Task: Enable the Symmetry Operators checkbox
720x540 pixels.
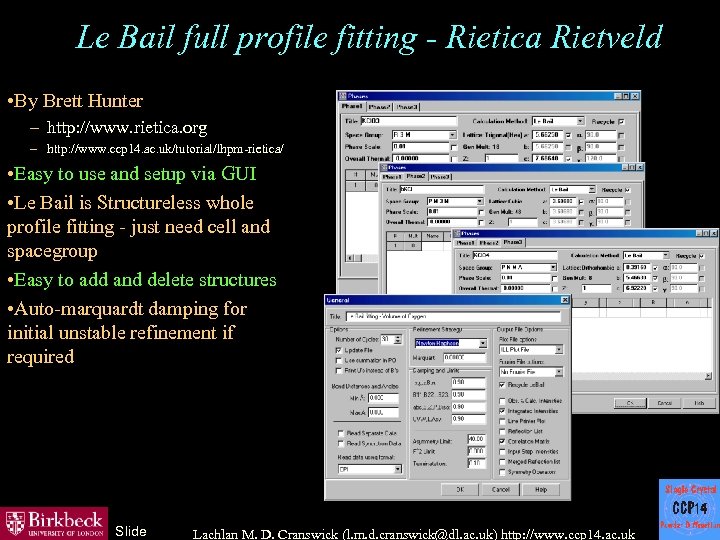Action: [x=502, y=472]
